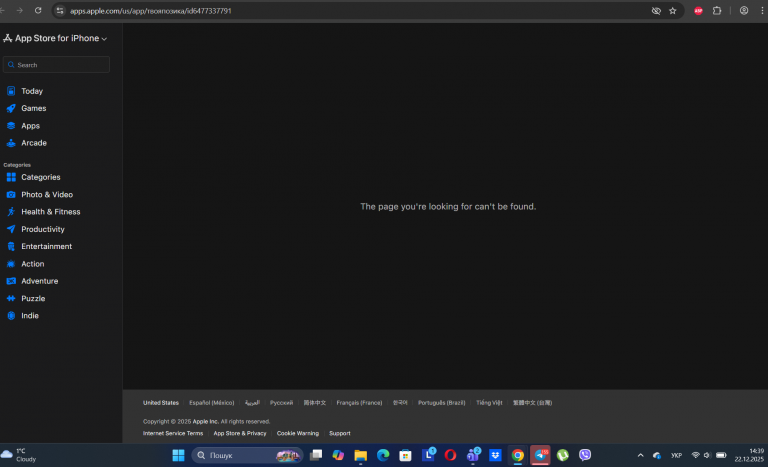Open Chrome's three-dot menu
Viewport: 768px width, 467px height.
[762, 11]
